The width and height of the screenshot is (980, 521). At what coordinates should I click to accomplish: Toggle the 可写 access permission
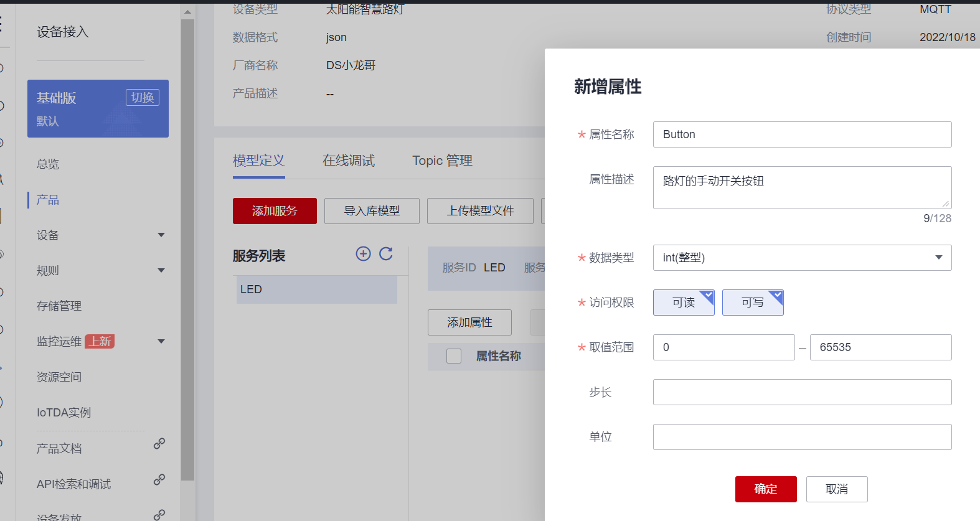point(752,303)
